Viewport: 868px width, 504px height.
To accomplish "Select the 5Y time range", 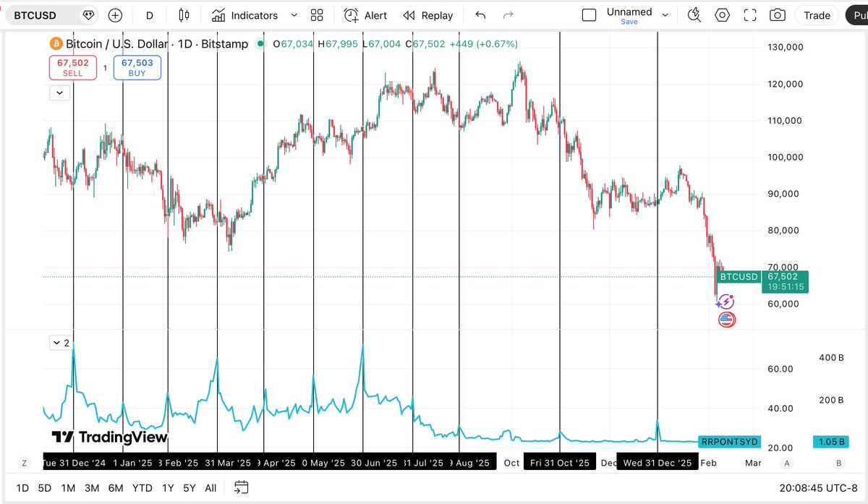I will [190, 488].
